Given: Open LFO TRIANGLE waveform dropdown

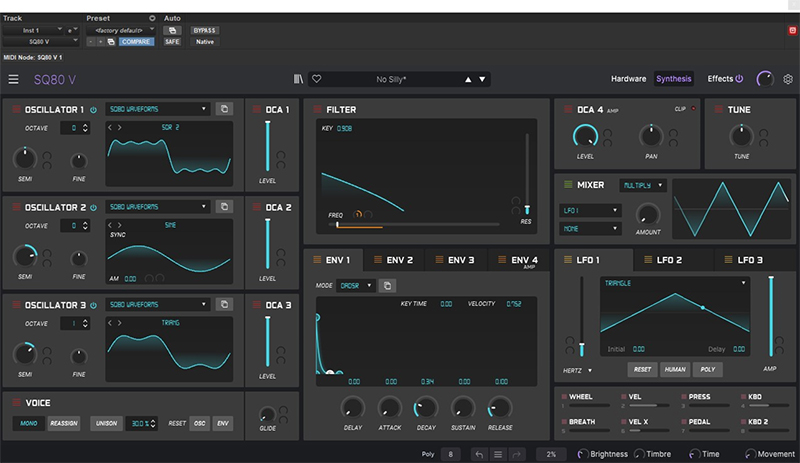Looking at the screenshot, I should tap(674, 283).
